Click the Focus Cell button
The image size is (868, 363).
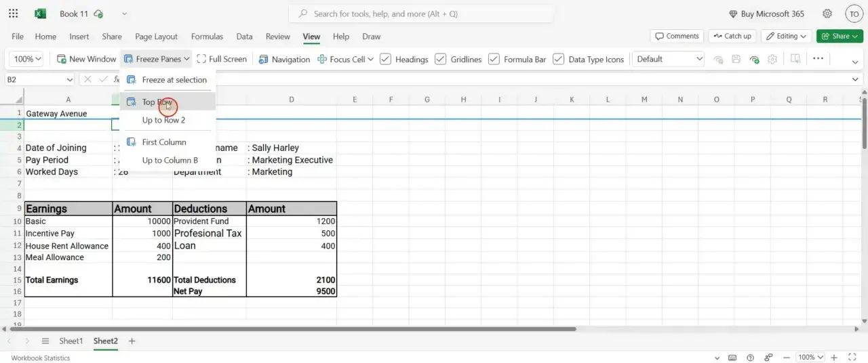point(341,59)
